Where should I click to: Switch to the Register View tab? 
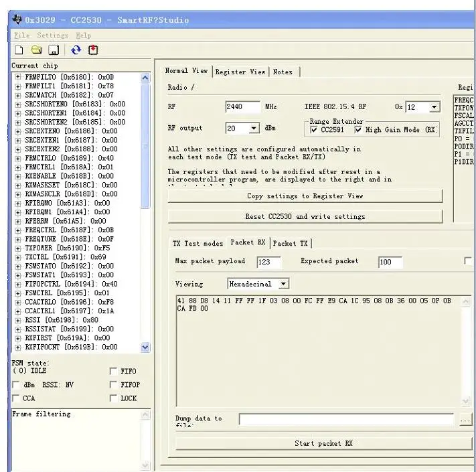(x=240, y=72)
